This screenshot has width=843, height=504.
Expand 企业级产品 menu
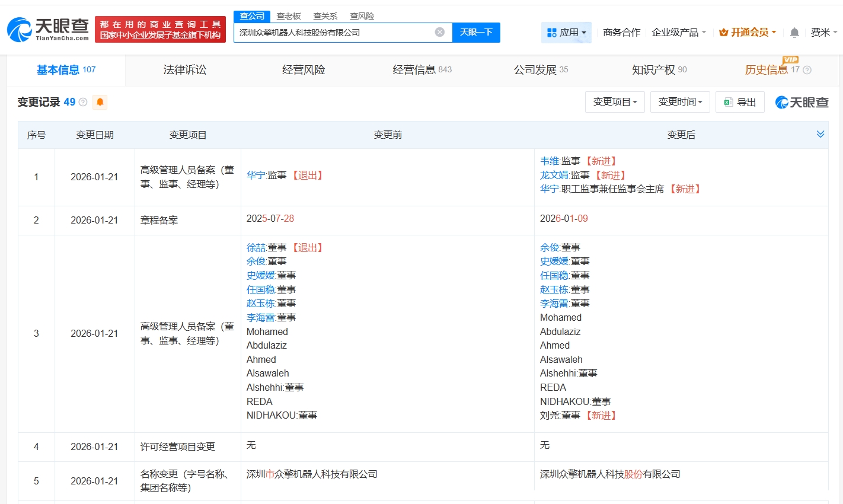coord(679,33)
